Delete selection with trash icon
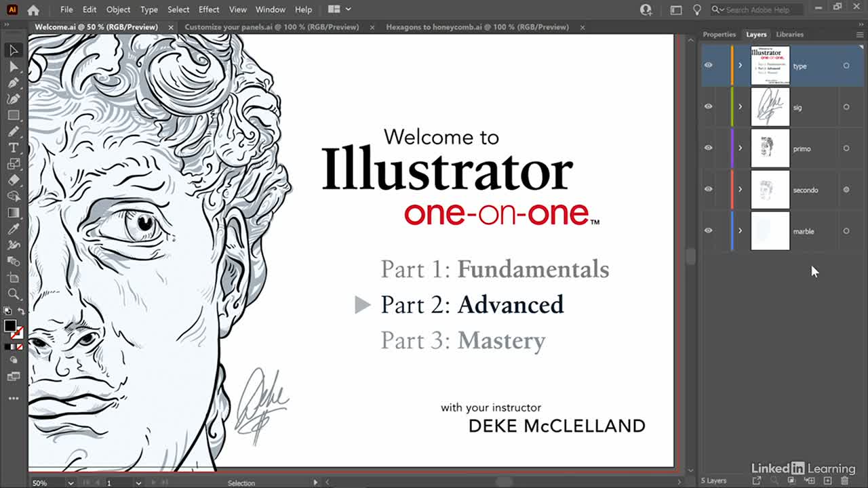The width and height of the screenshot is (868, 488). click(844, 481)
